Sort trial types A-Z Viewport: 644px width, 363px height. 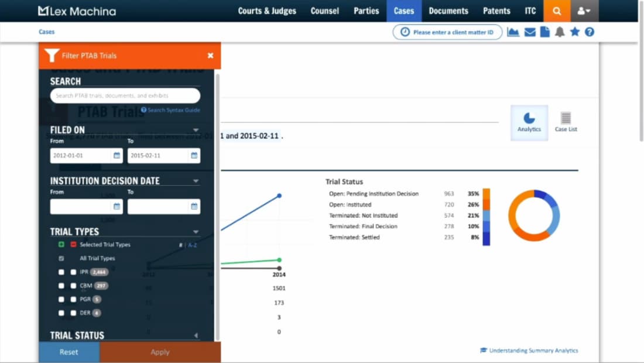tap(192, 245)
